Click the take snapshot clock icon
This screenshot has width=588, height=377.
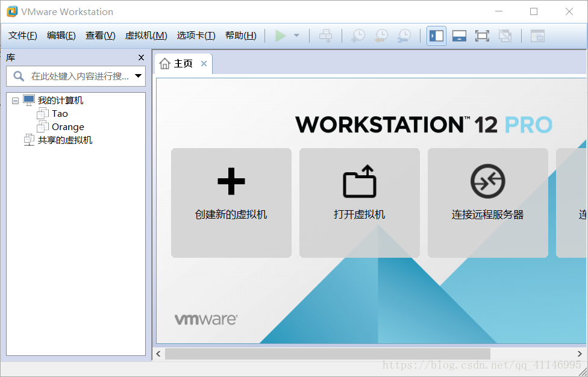[x=358, y=36]
